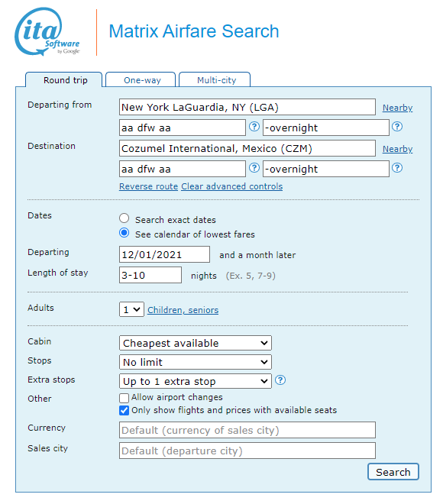Screen dimensions: 443x504
Task: Uncheck Only show flights with available seats
Action: [x=124, y=411]
